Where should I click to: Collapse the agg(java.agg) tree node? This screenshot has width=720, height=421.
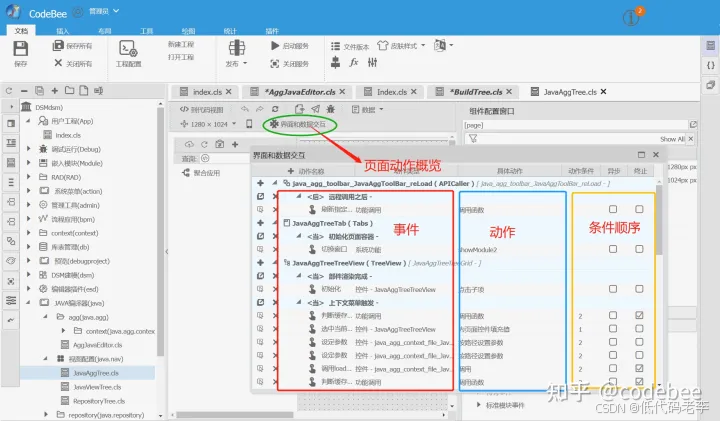(x=45, y=317)
